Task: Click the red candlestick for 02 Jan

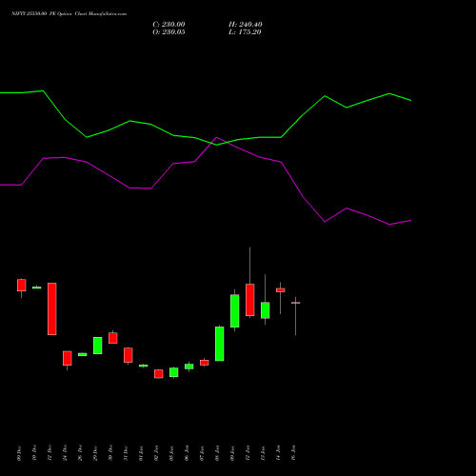Action: [x=159, y=374]
